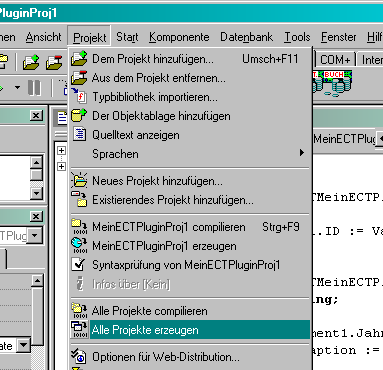Image resolution: width=383 pixels, height=370 pixels.
Task: Choose Neues Projekt hinzufügen...
Action: [190, 181]
